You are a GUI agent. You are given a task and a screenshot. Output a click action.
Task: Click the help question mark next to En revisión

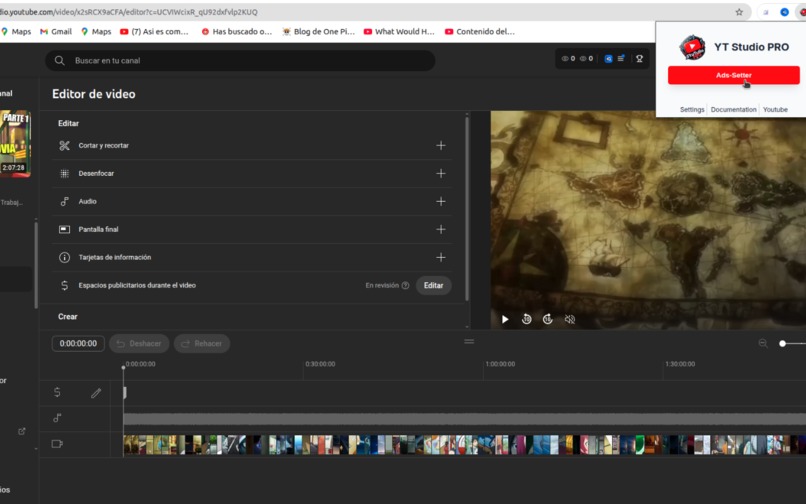[405, 285]
